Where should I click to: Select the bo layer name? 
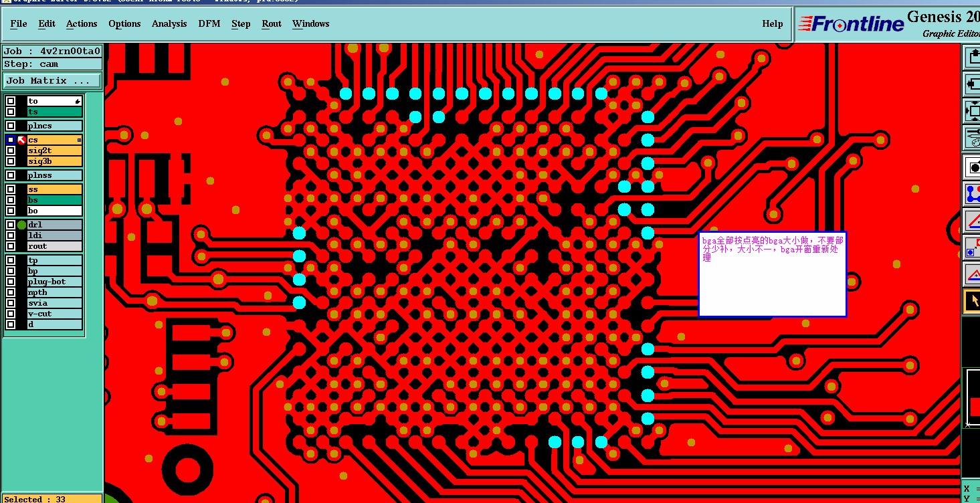click(x=55, y=211)
